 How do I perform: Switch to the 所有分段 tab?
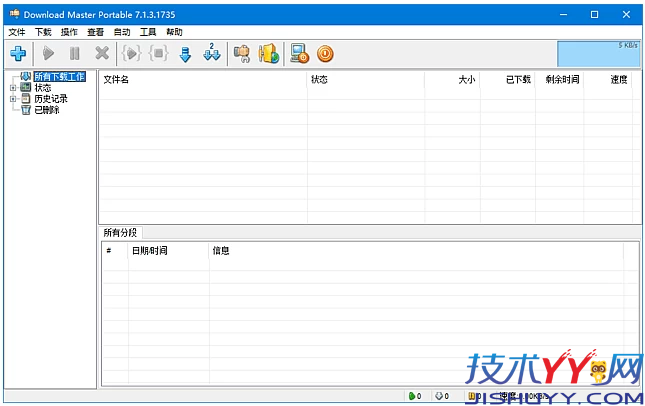(x=120, y=233)
